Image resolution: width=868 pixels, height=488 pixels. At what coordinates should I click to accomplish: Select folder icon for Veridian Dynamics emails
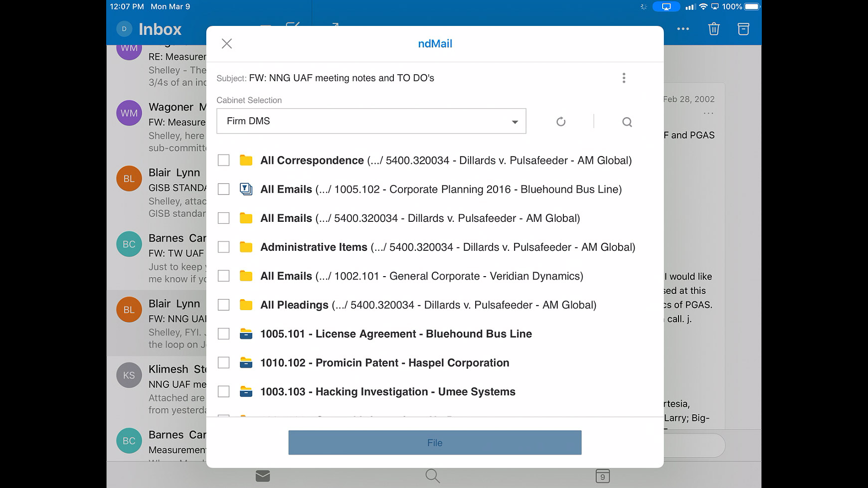pyautogui.click(x=246, y=276)
